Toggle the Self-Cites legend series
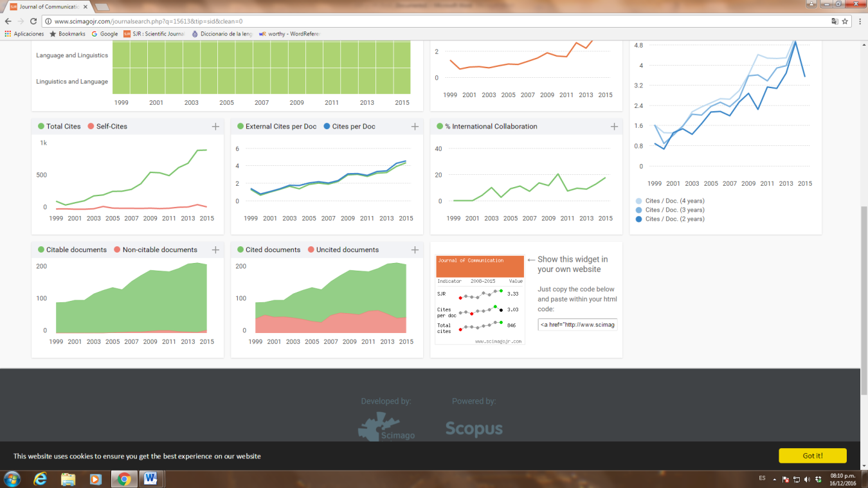The width and height of the screenshot is (868, 488). point(107,127)
